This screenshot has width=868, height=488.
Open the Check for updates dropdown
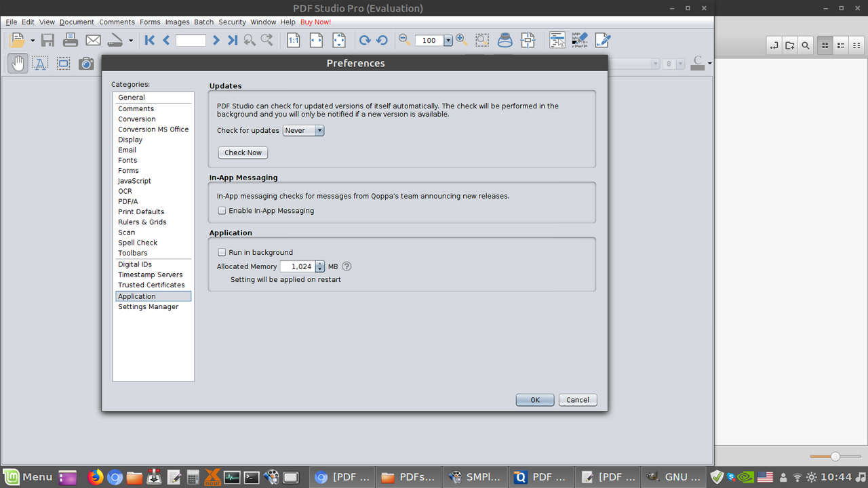pyautogui.click(x=303, y=130)
